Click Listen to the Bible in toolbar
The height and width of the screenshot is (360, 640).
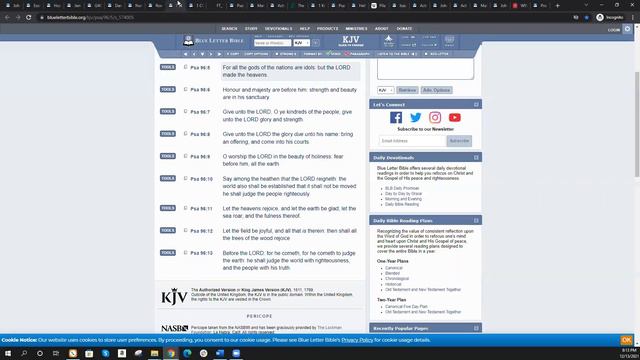396,54
